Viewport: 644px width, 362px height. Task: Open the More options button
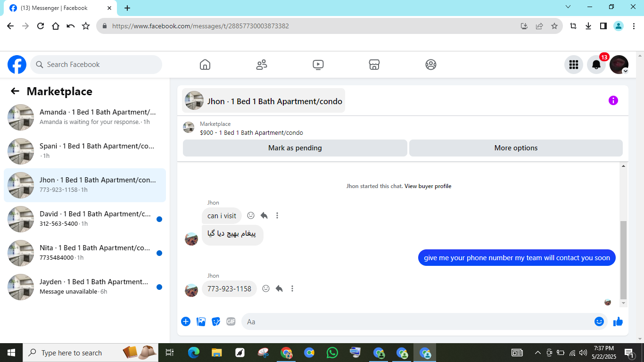516,148
